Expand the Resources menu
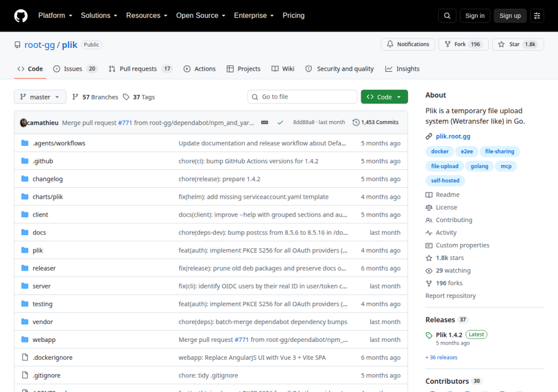 coord(147,16)
